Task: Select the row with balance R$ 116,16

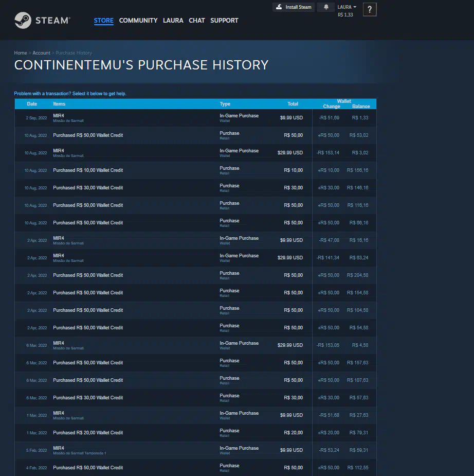Action: coord(195,205)
